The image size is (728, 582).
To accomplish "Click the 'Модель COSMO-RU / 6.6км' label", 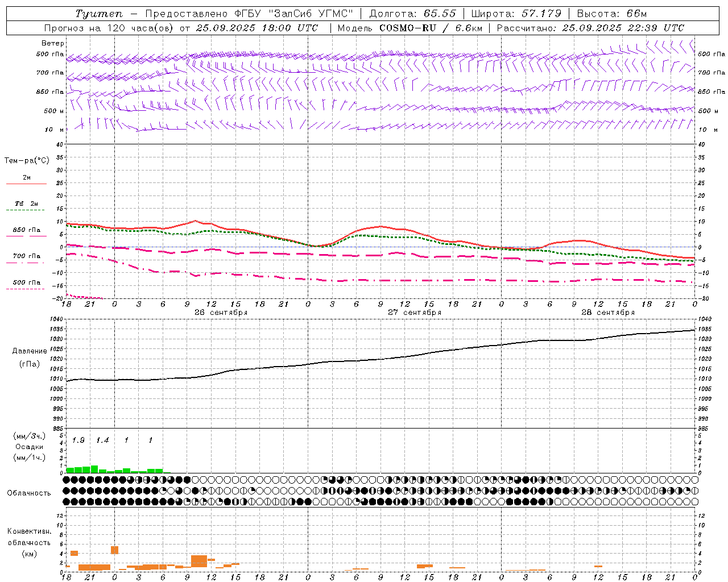I will pyautogui.click(x=410, y=28).
